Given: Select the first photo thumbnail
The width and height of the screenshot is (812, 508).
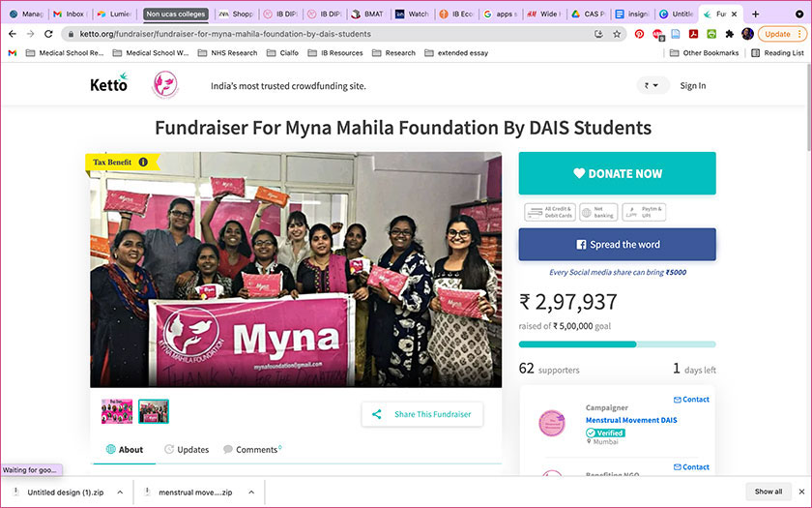Looking at the screenshot, I should 117,411.
